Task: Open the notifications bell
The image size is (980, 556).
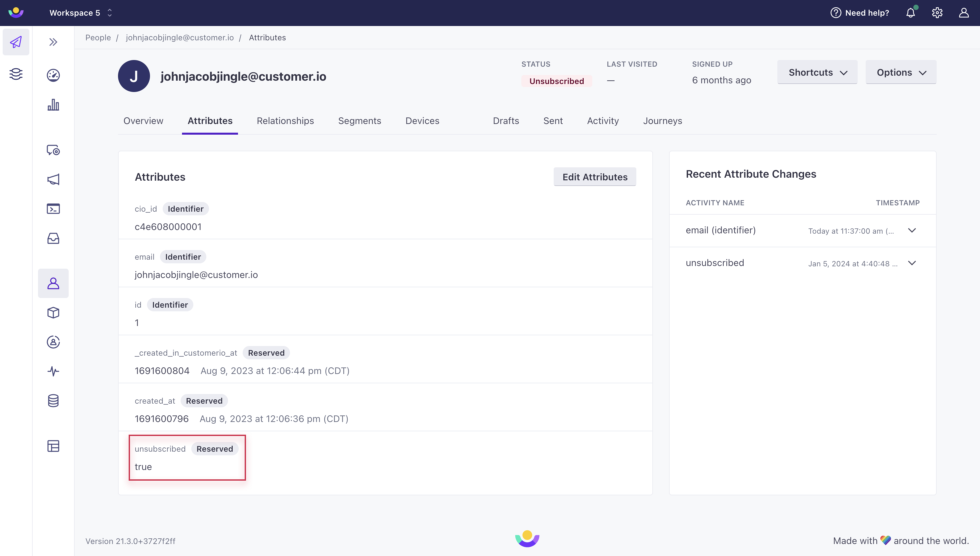Action: [911, 13]
